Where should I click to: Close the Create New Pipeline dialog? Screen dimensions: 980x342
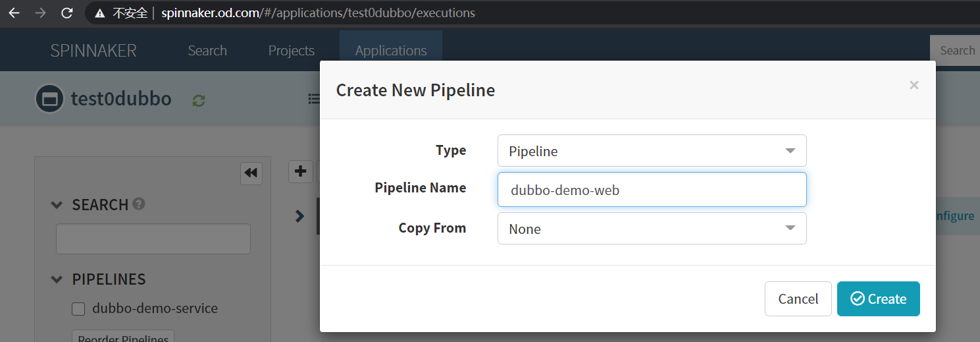coord(914,85)
